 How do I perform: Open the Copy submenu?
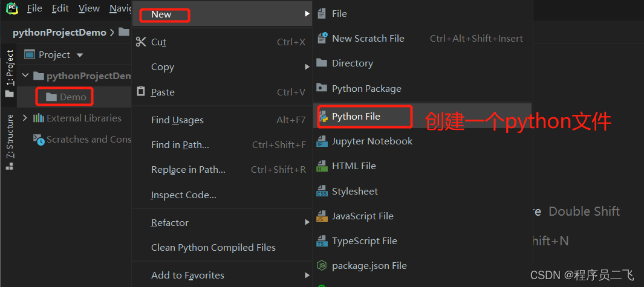pos(222,67)
